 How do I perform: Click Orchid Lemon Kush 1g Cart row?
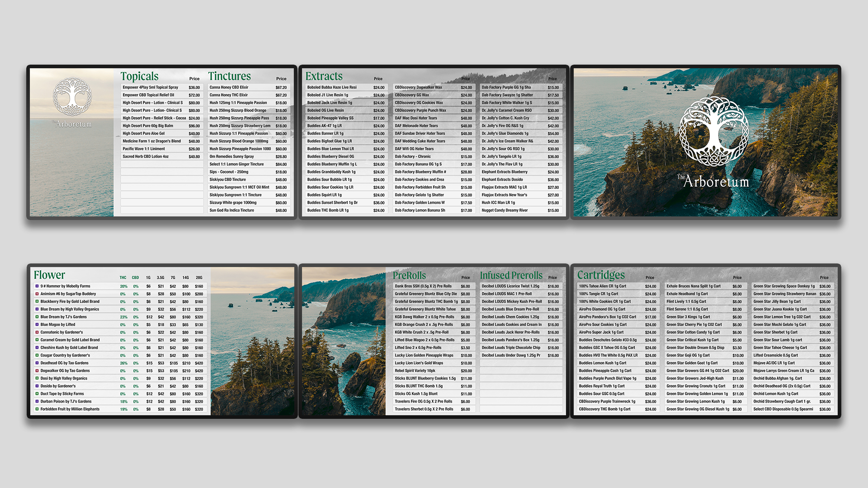(x=793, y=394)
